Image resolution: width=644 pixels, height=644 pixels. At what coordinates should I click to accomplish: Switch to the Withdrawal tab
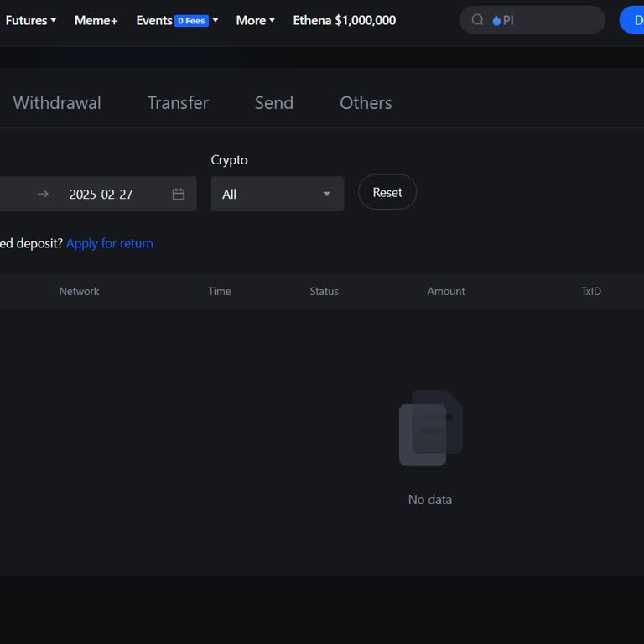coord(57,103)
